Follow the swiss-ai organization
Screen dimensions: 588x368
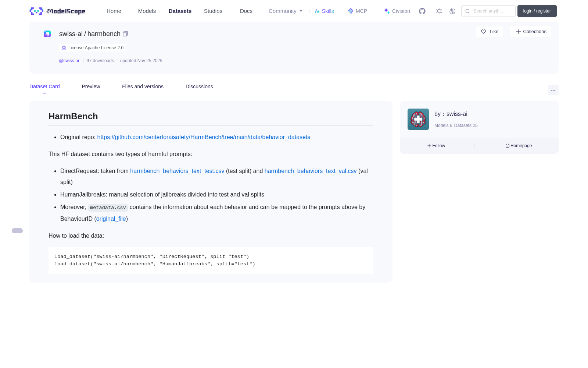tap(436, 146)
